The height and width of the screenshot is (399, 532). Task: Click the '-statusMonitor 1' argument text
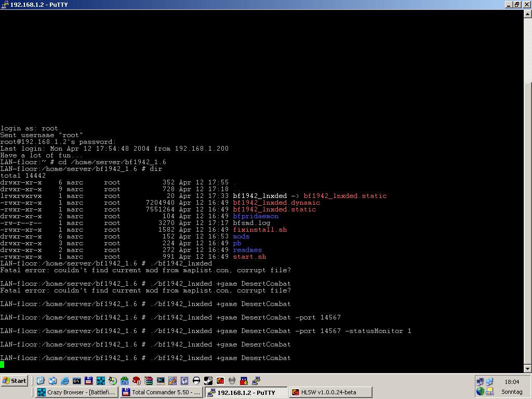pos(378,331)
